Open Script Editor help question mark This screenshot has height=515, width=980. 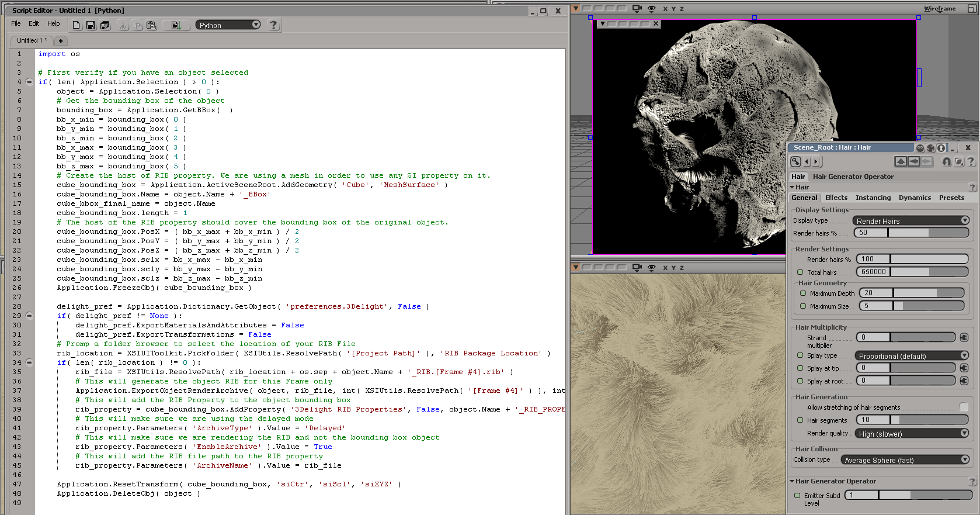(x=273, y=25)
